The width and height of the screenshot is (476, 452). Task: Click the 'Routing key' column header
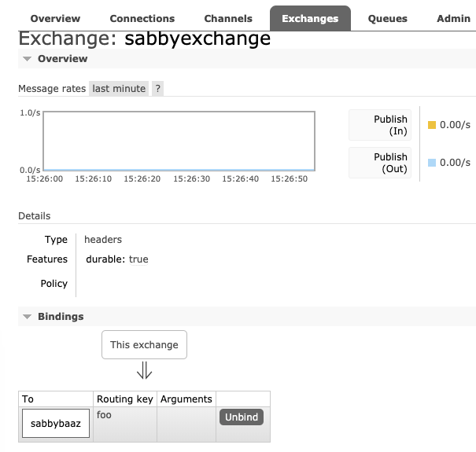coord(125,399)
